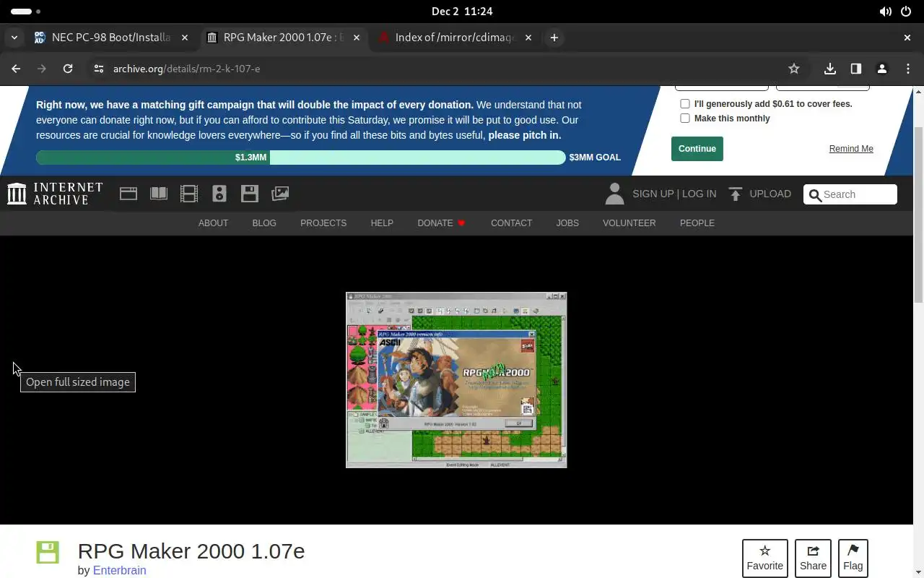This screenshot has width=924, height=578.
Task: Open the JOBS menu item
Action: [567, 223]
